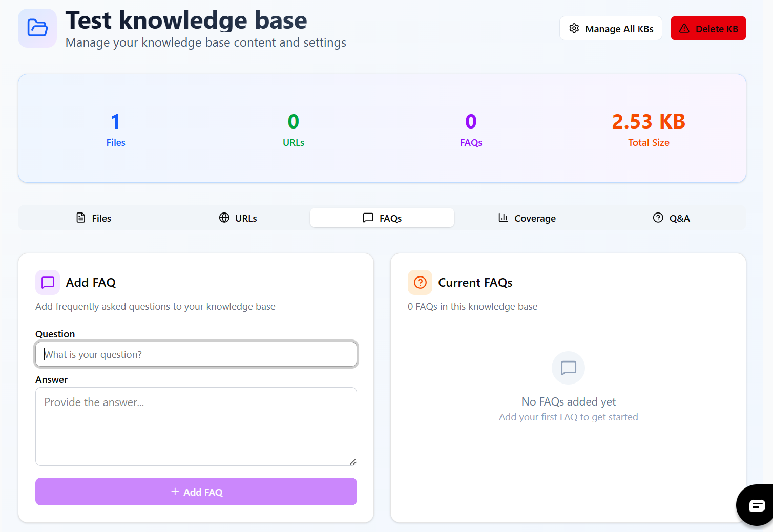Click the bar chart icon on Coverage tab
Viewport: 773px width, 532px height.
coord(503,218)
